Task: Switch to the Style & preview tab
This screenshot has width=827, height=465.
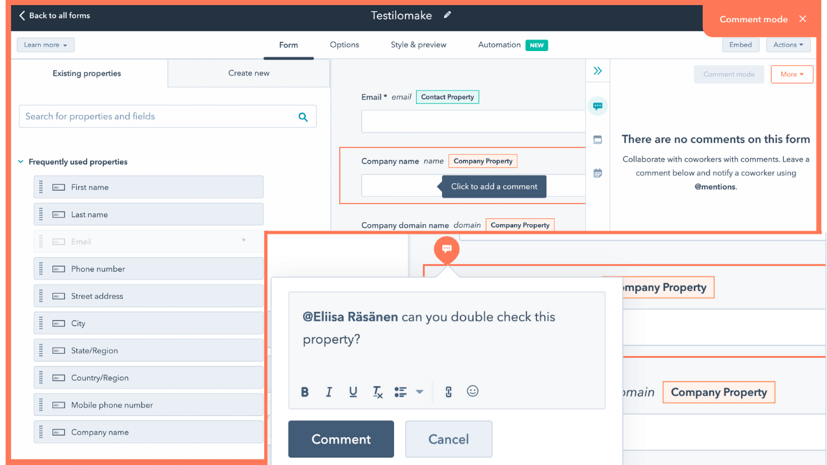Action: pyautogui.click(x=418, y=45)
